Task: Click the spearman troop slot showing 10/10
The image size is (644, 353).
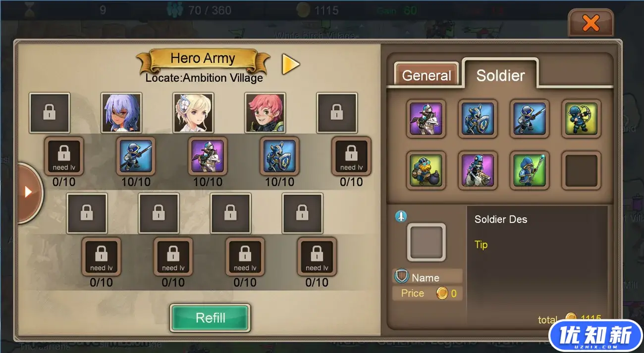Action: point(136,156)
